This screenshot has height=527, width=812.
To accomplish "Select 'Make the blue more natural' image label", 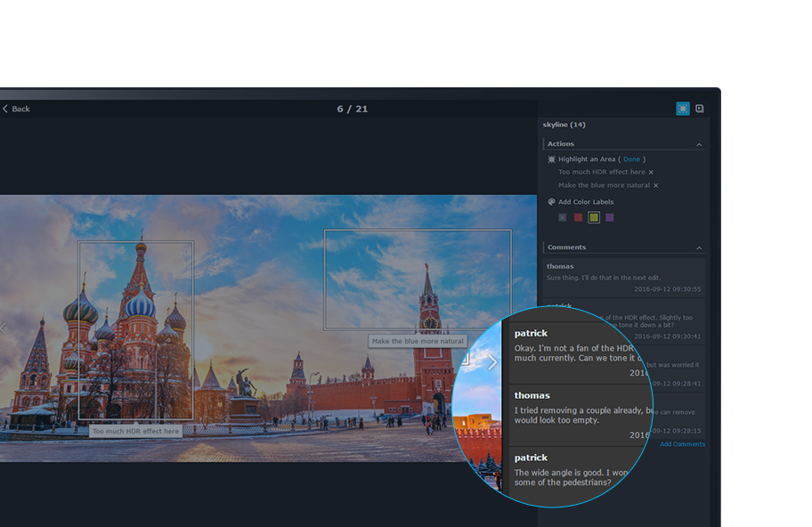I will pyautogui.click(x=418, y=341).
